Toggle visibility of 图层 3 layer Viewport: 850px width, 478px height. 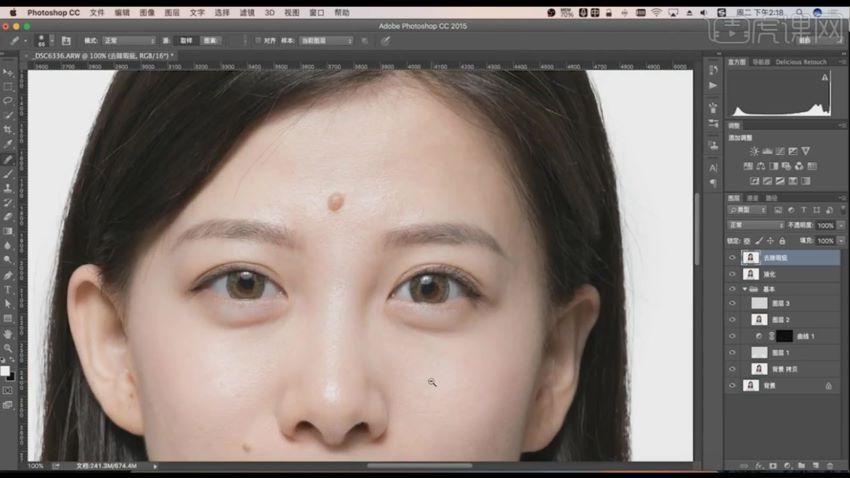(x=732, y=303)
